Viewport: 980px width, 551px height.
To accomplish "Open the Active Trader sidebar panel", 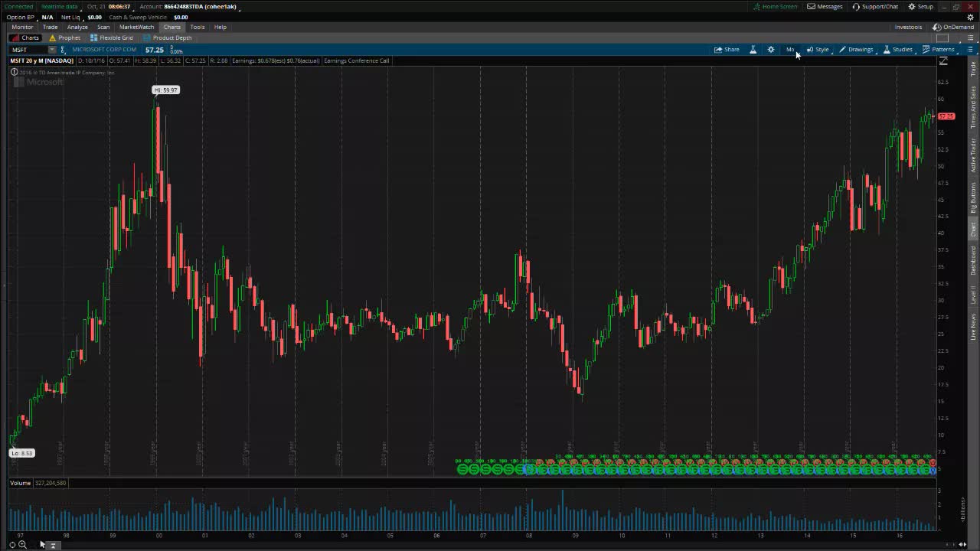I will (x=973, y=155).
